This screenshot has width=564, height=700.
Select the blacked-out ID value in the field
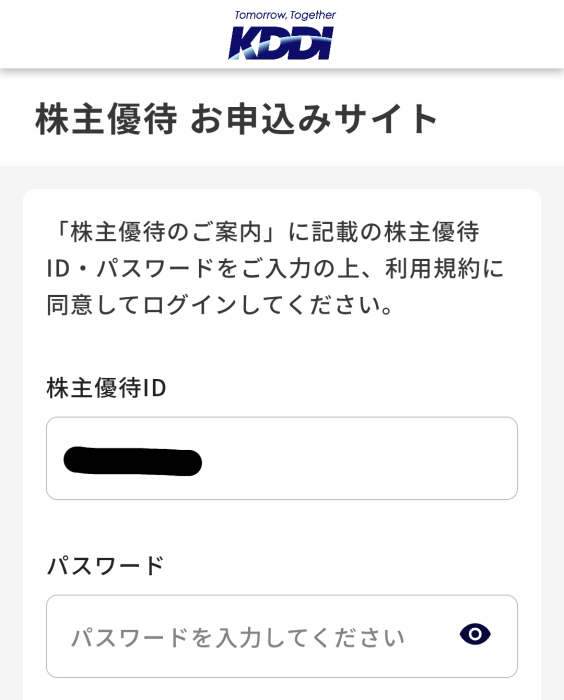133,461
